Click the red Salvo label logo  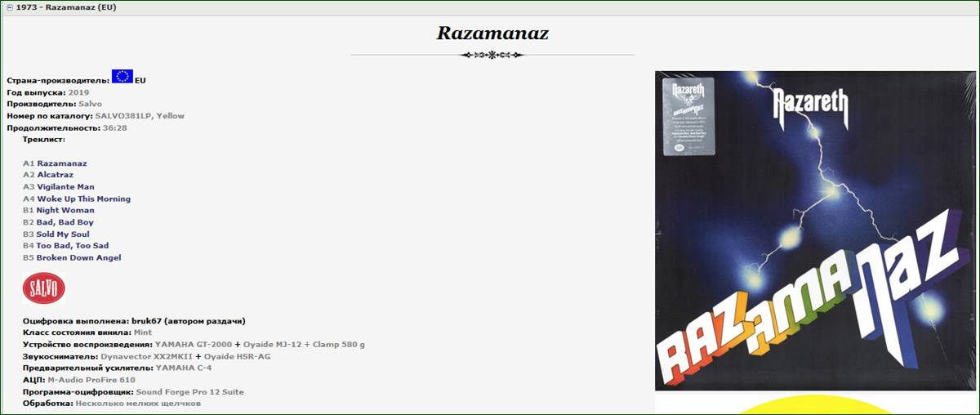(x=44, y=288)
